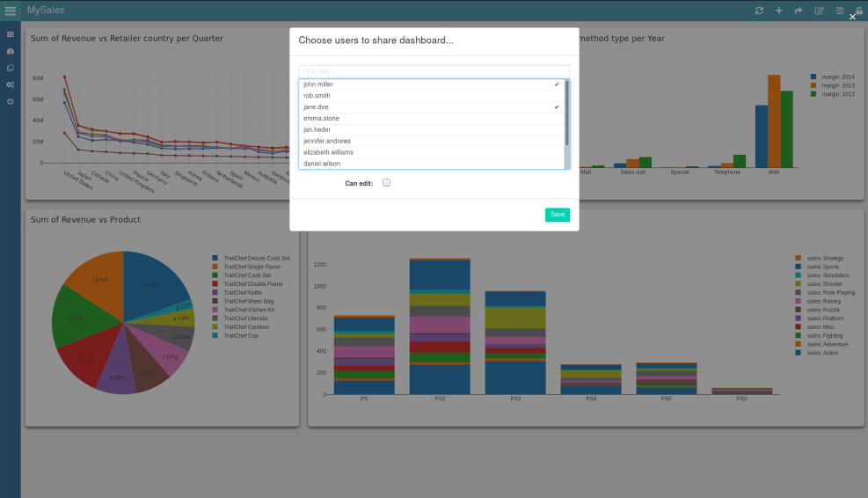Click the Save button
The height and width of the screenshot is (498, 868).
pyautogui.click(x=557, y=215)
